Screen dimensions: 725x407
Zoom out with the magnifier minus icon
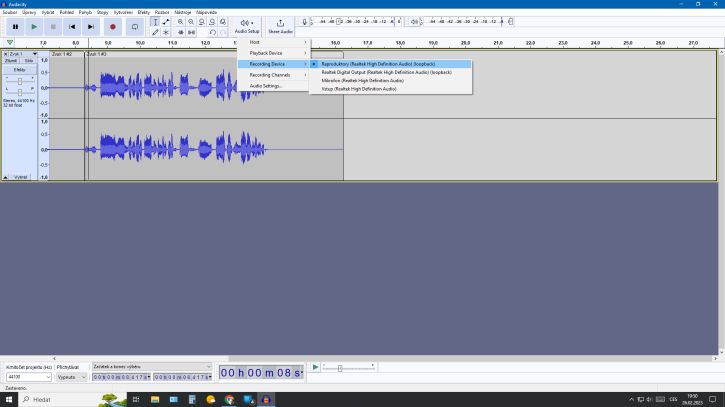pos(191,22)
